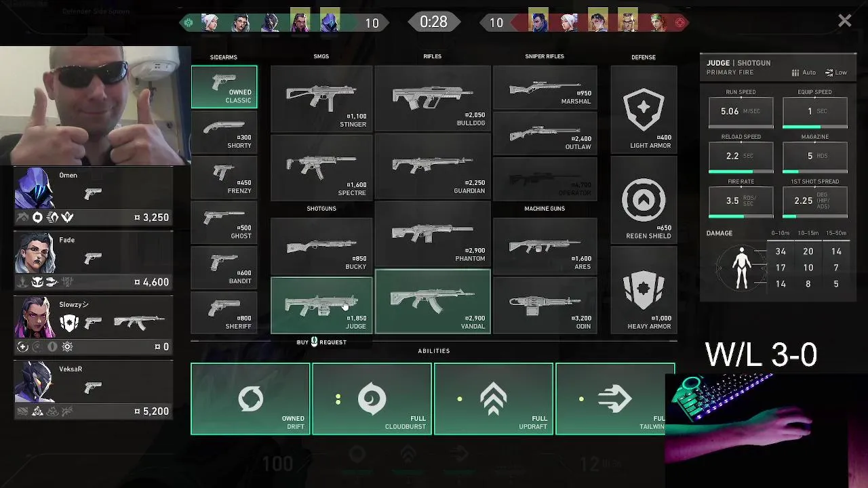Open Fade's teammate card
Image resolution: width=868 pixels, height=488 pixels.
94,260
